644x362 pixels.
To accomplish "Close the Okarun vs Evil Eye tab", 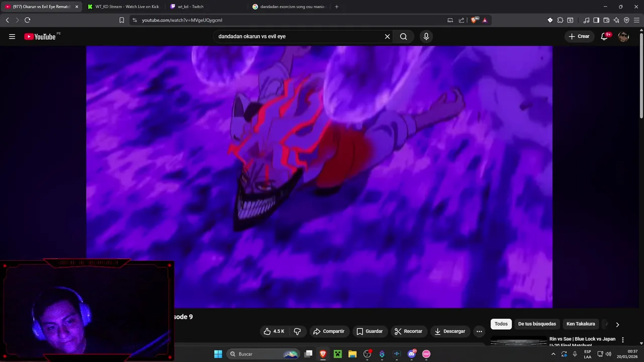I will point(77,7).
